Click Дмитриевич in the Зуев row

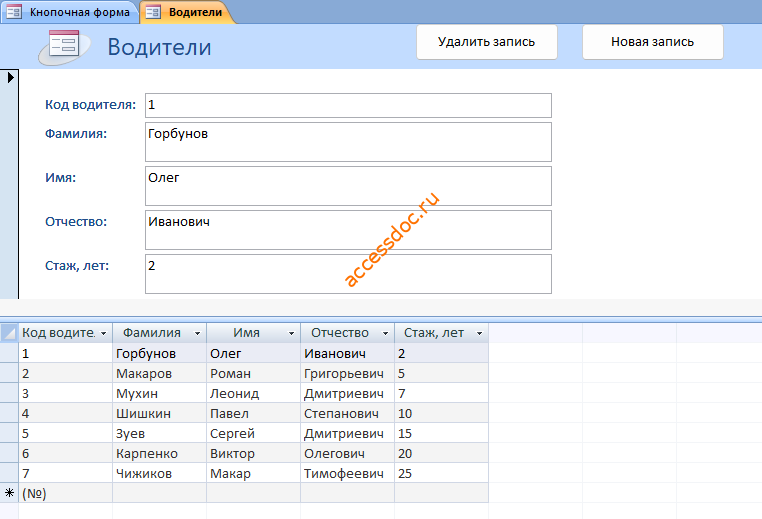pos(347,433)
